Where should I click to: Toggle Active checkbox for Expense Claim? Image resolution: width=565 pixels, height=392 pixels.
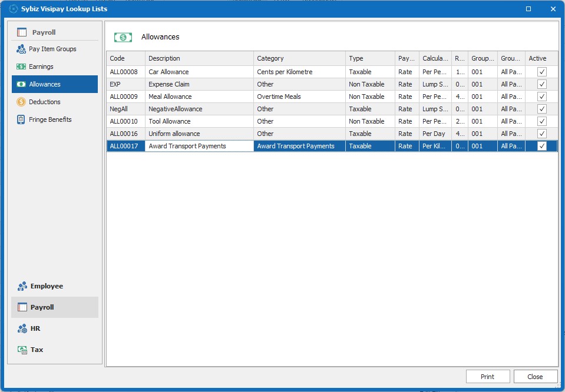click(541, 84)
